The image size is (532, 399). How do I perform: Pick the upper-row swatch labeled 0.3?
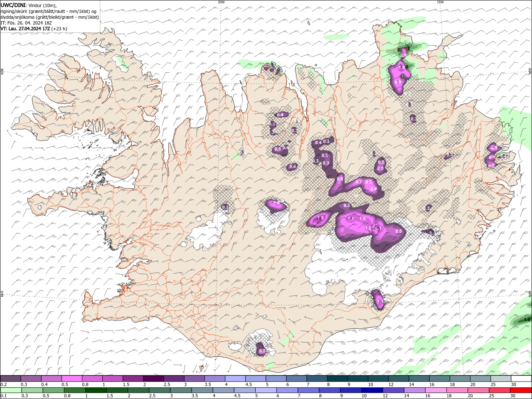pyautogui.click(x=31, y=379)
